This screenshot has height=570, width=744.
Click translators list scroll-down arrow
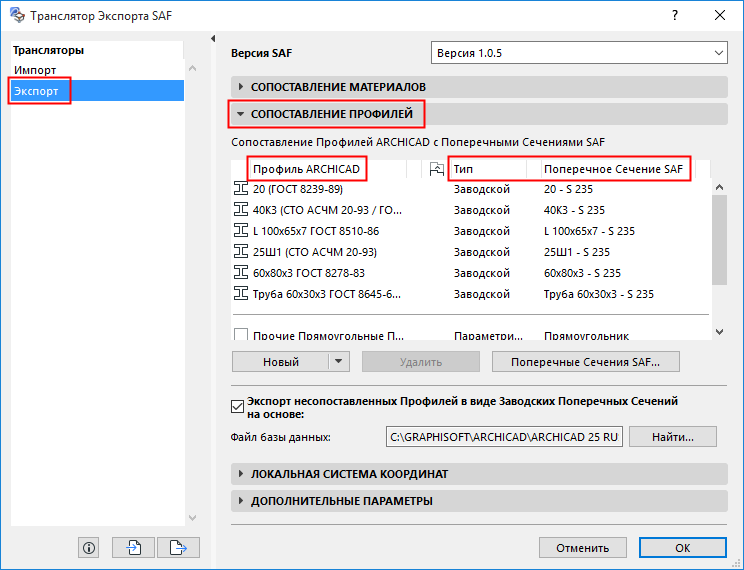tap(192, 517)
